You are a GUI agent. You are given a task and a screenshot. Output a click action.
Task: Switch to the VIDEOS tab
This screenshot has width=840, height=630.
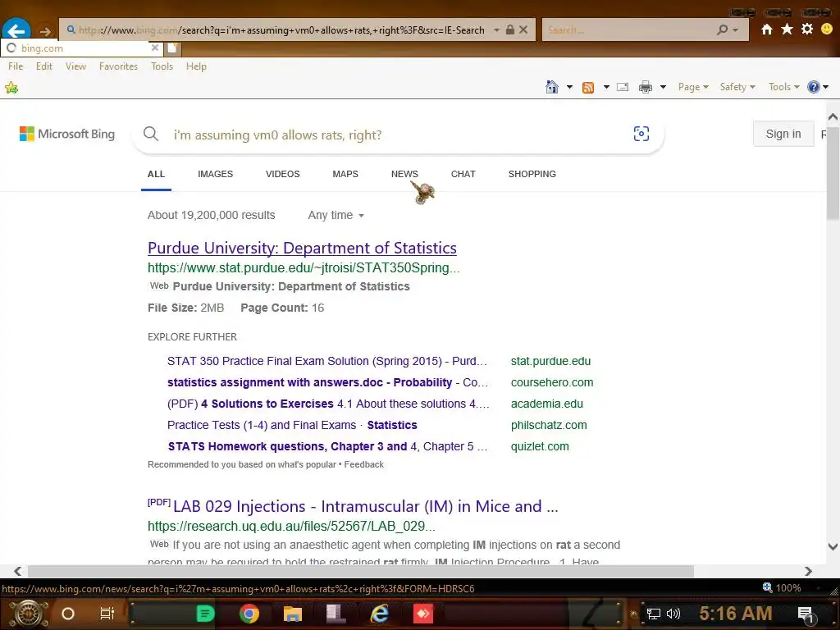(x=283, y=174)
